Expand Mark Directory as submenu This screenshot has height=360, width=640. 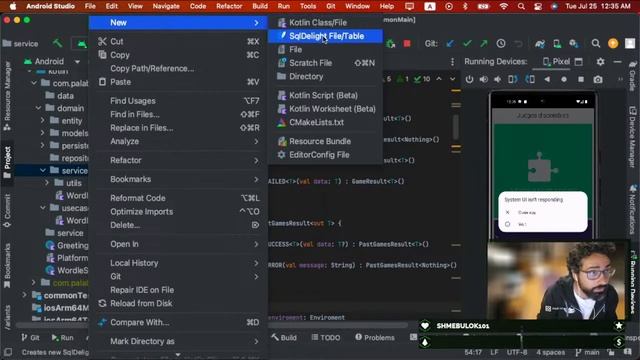(178, 341)
